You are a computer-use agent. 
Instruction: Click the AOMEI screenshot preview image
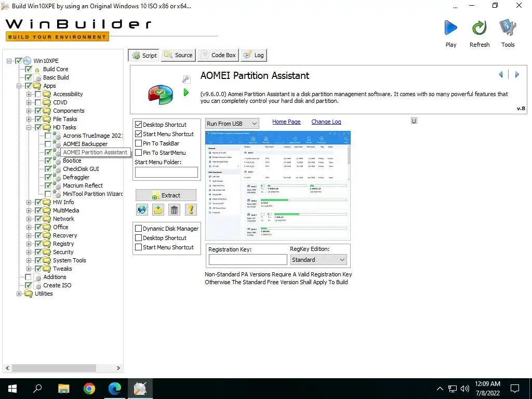(278, 185)
